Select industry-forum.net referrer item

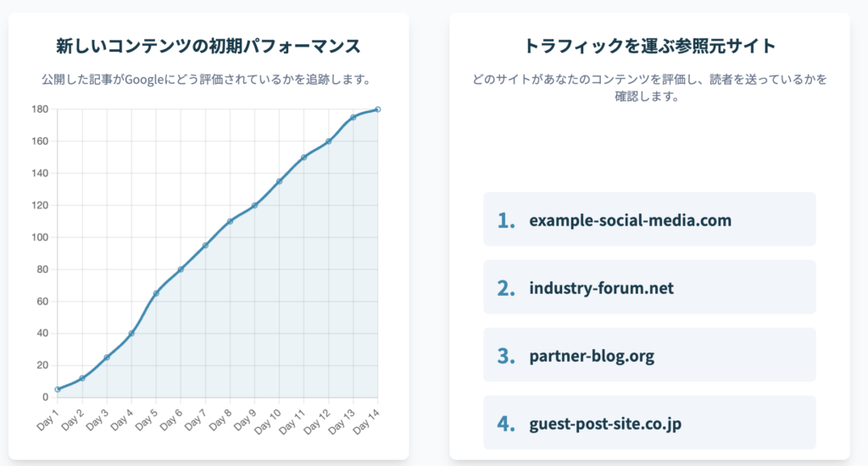pyautogui.click(x=649, y=288)
